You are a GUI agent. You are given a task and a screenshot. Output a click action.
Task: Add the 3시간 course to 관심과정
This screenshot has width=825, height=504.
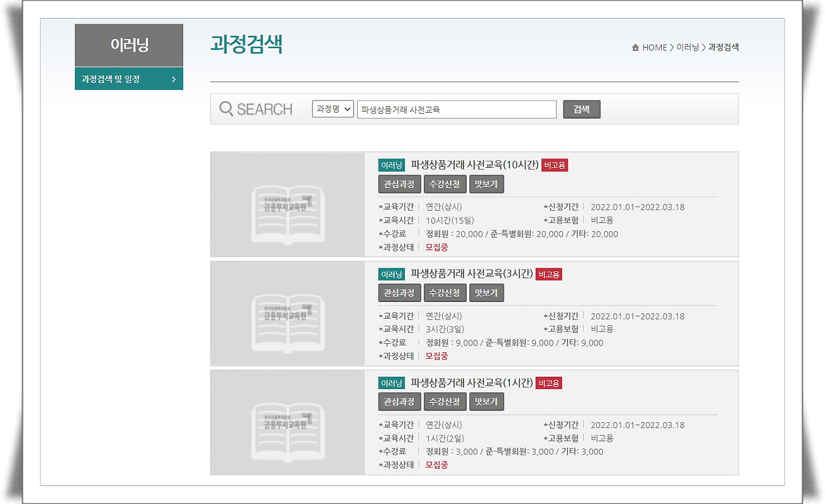click(399, 293)
